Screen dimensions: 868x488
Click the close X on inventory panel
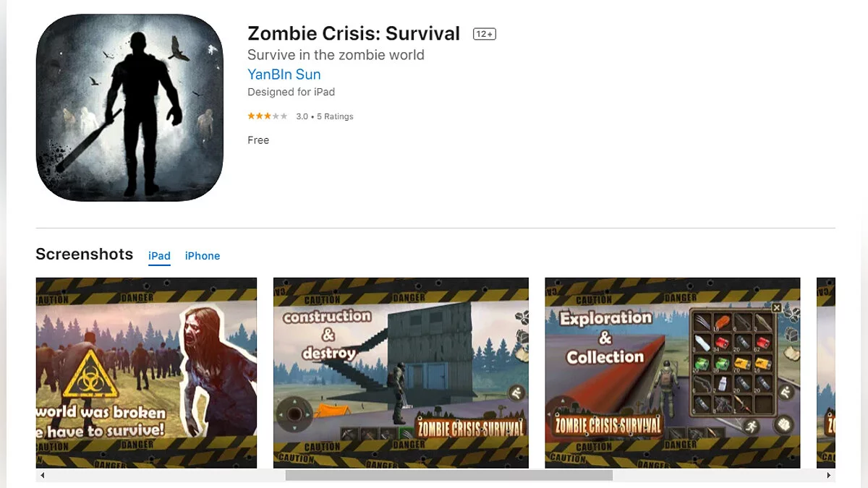(x=776, y=307)
